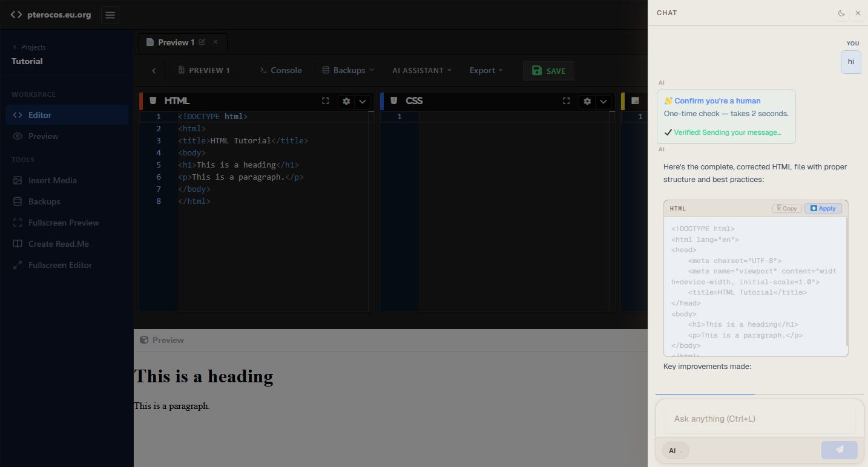This screenshot has height=467, width=868.
Task: Open Fullscreen Editor from the sidebar
Action: click(x=67, y=265)
